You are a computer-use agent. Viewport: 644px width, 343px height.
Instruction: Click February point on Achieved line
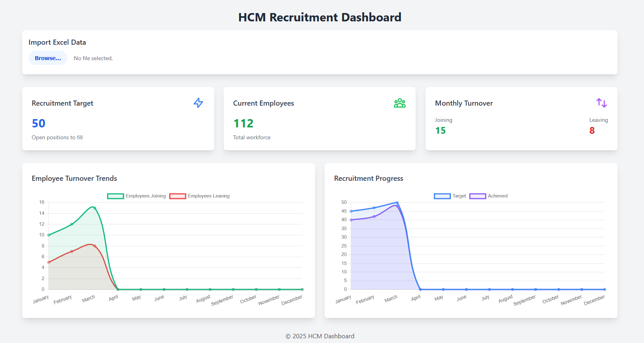point(374,216)
